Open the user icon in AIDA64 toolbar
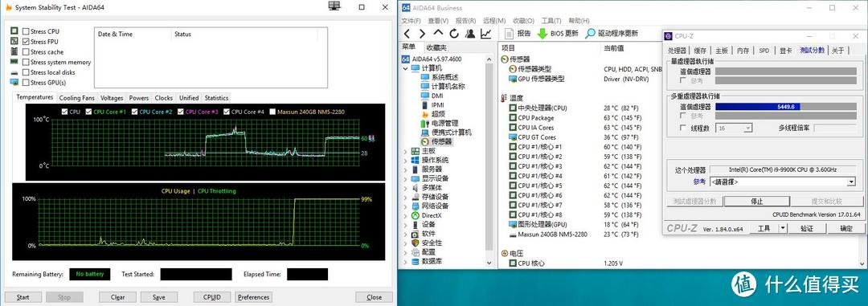The width and height of the screenshot is (868, 306). (x=470, y=34)
